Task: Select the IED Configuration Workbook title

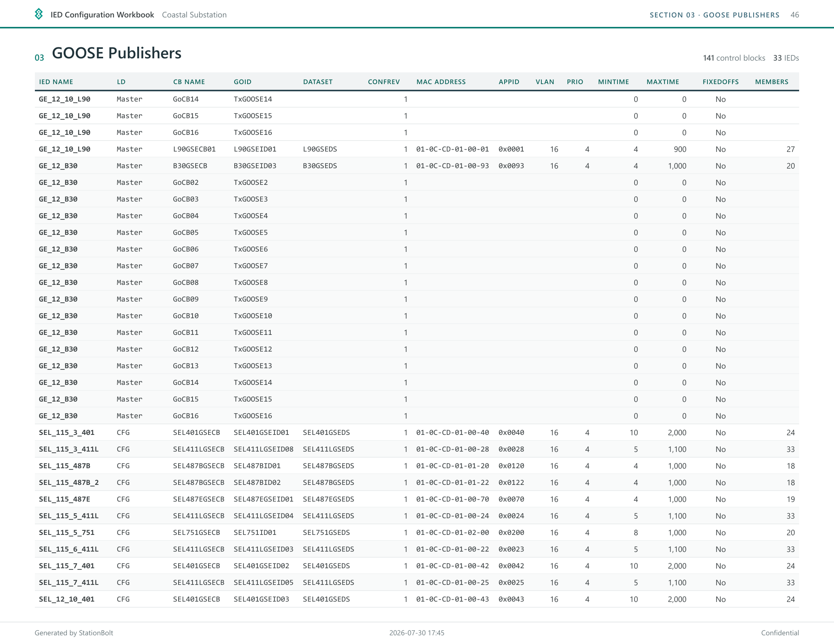Action: pyautogui.click(x=102, y=14)
